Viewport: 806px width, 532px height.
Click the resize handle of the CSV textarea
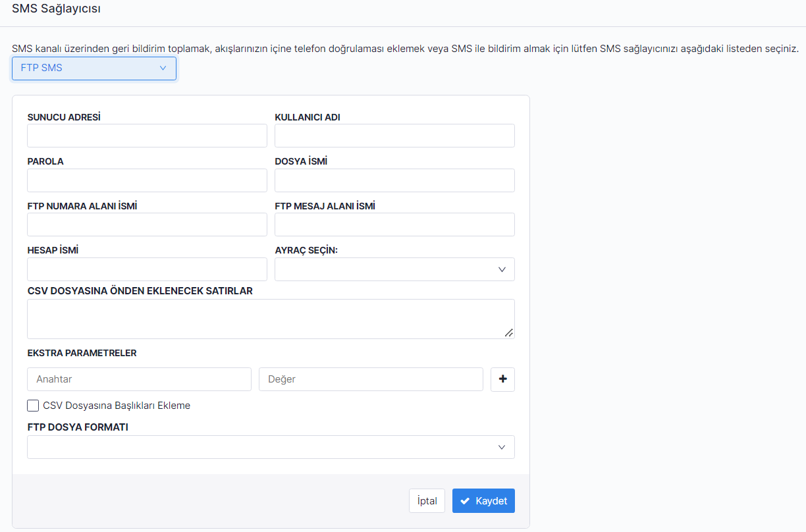(508, 333)
